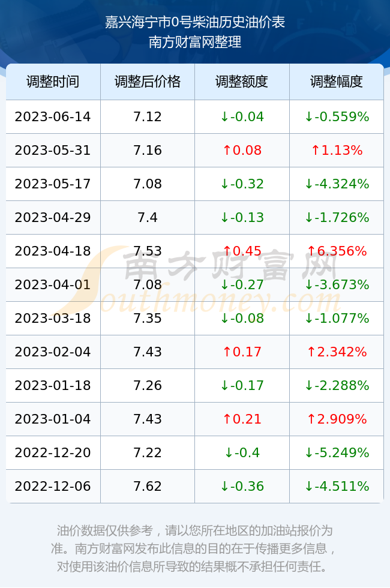This screenshot has width=390, height=588.
Task: Click the red up arrow value 0.45
Action: (242, 251)
